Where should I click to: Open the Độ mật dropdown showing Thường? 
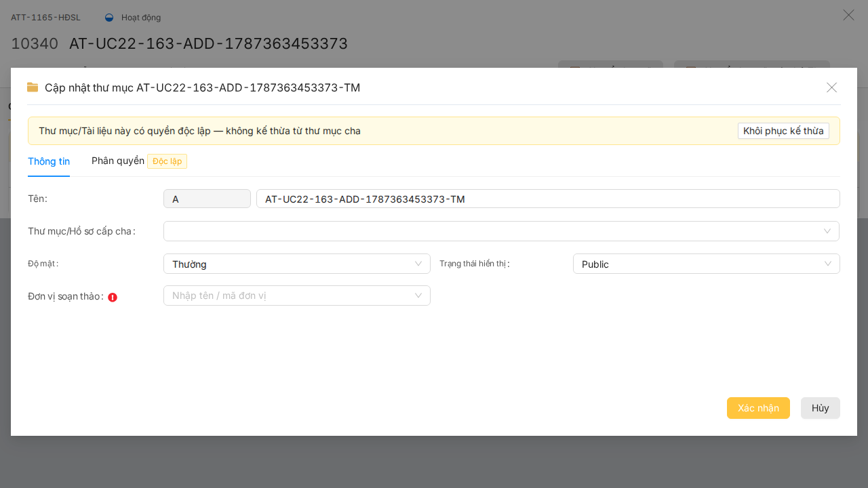[297, 264]
